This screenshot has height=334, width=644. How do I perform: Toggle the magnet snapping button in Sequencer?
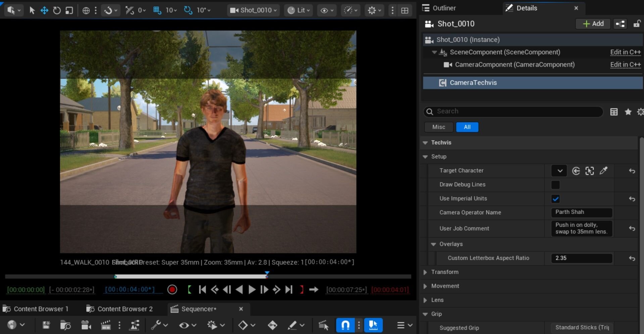345,325
